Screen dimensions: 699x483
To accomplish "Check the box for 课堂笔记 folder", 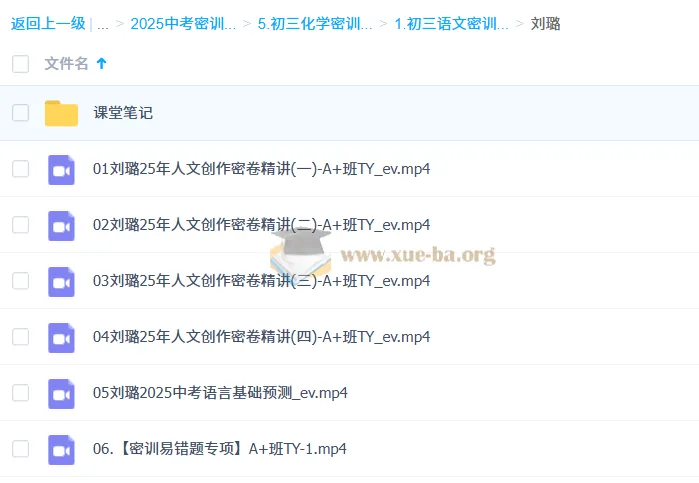I will pos(20,113).
